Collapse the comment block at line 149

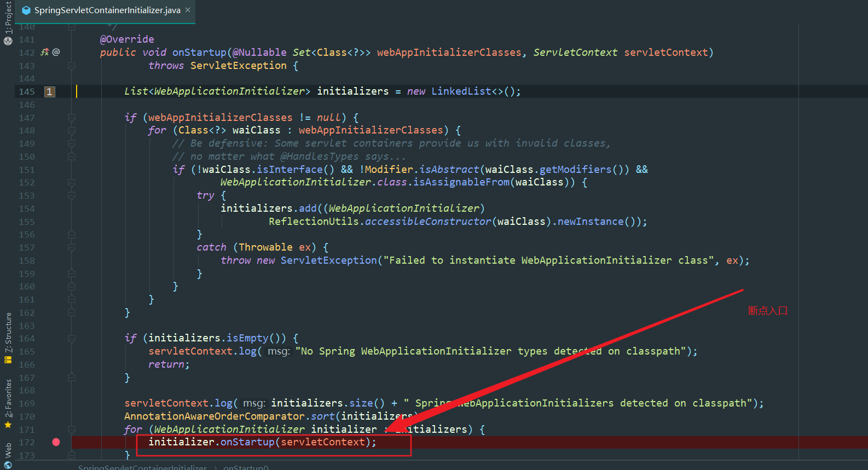click(71, 143)
